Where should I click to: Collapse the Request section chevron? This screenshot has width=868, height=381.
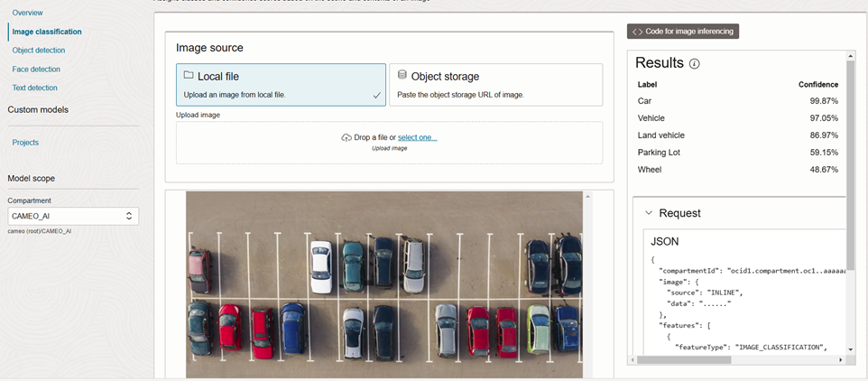pos(648,213)
